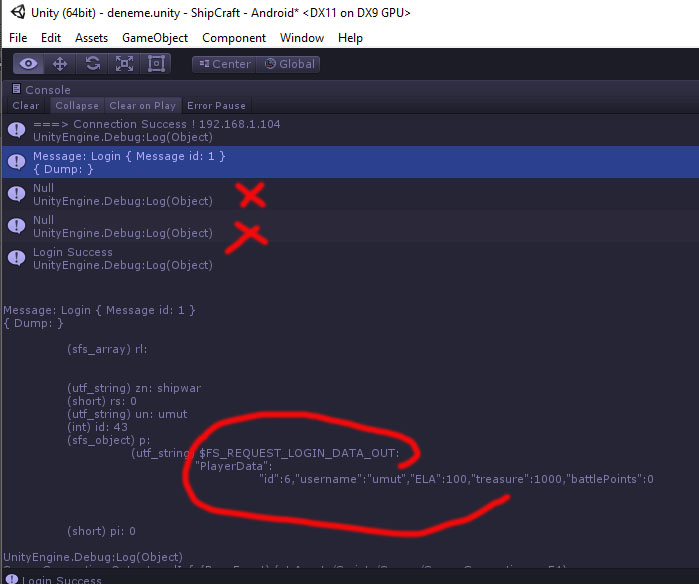The width and height of the screenshot is (699, 585).
Task: Open the GameObject menu
Action: tap(155, 38)
